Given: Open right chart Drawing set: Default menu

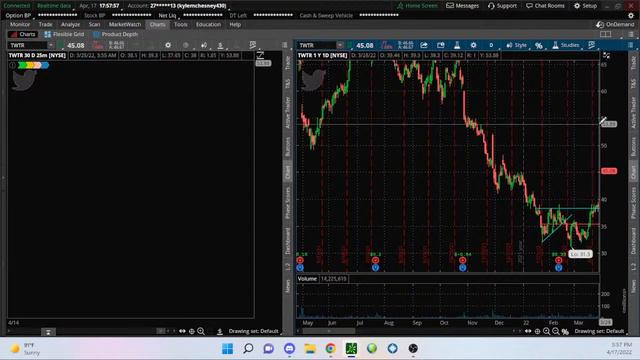Looking at the screenshot, I should coord(599,331).
